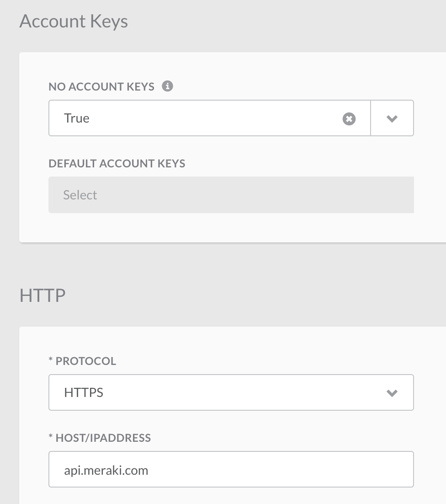Click the Select placeholder text

point(80,195)
